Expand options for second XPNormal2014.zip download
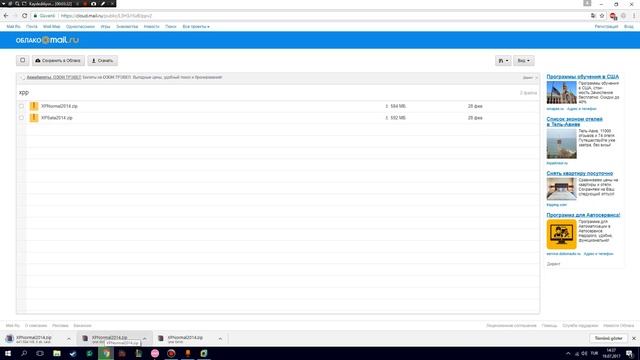Viewport: 640px width, 360px height. point(144,339)
